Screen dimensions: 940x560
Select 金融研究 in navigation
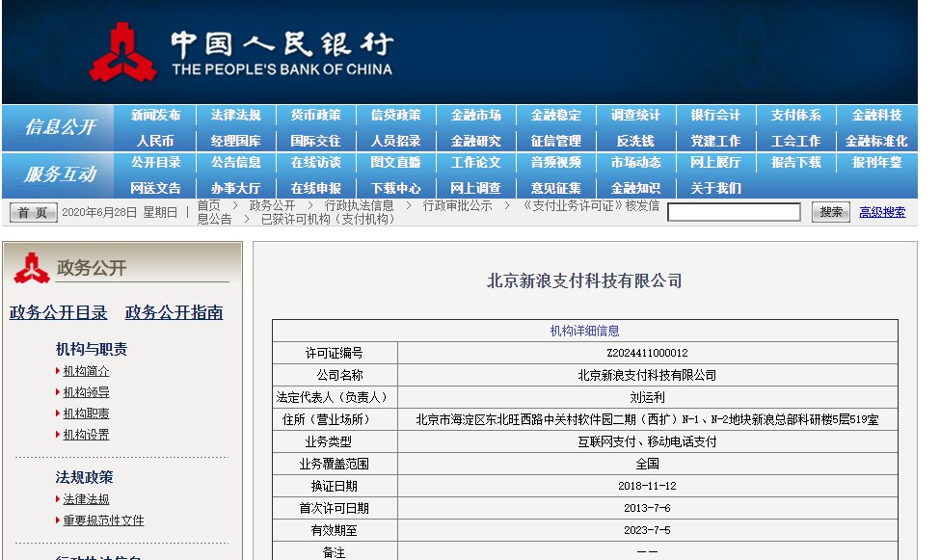475,141
